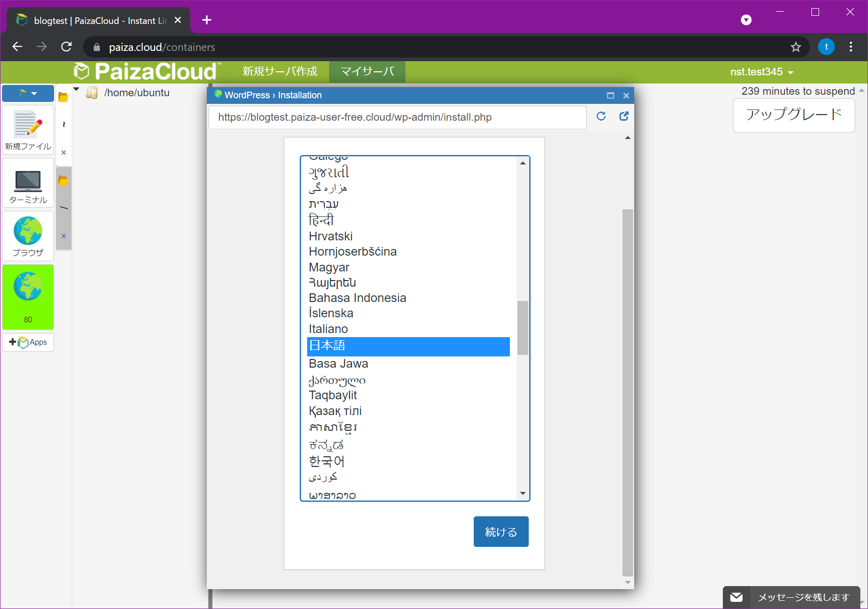Reload the Chrome page
Viewport: 868px width, 609px height.
pos(66,47)
